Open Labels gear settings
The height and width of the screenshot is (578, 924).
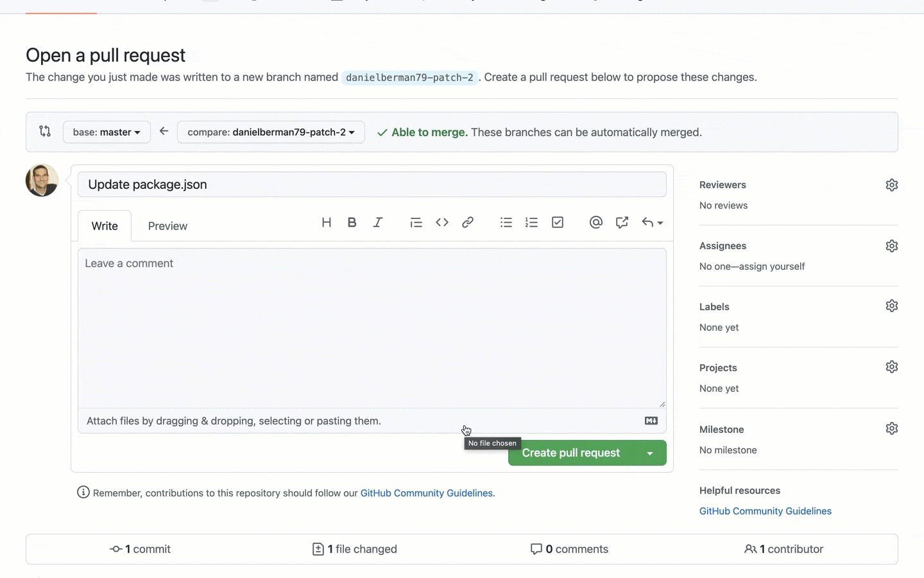pyautogui.click(x=892, y=306)
